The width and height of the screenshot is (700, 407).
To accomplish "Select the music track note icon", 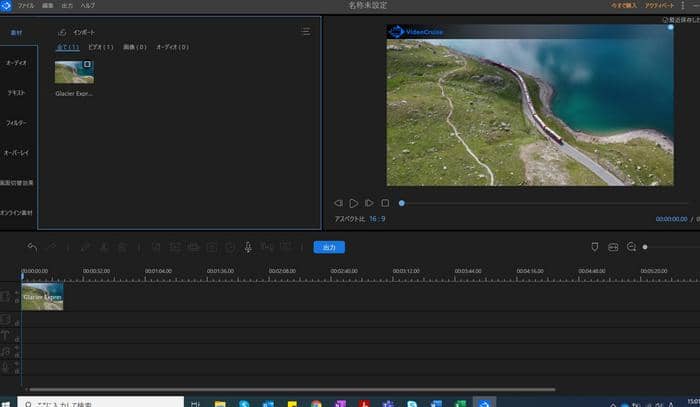I will (x=5, y=352).
